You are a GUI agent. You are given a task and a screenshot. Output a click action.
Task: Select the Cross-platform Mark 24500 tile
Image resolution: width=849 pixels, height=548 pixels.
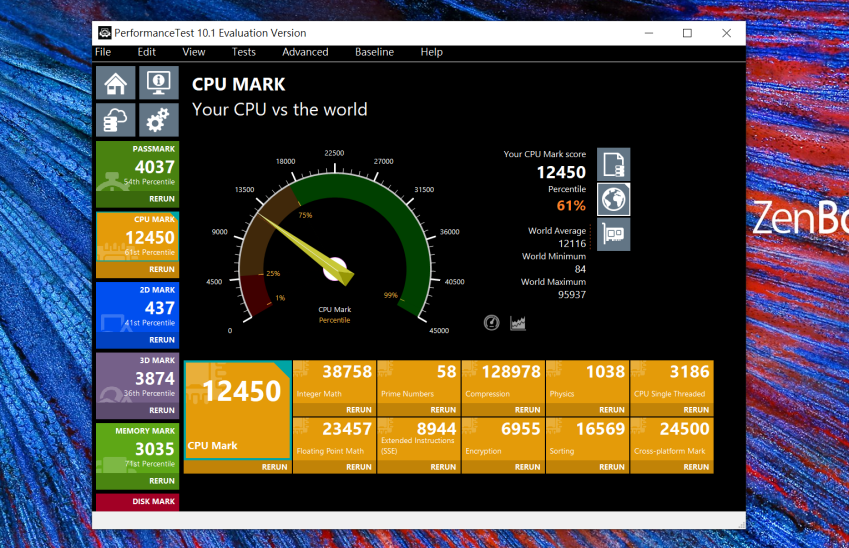click(x=672, y=439)
